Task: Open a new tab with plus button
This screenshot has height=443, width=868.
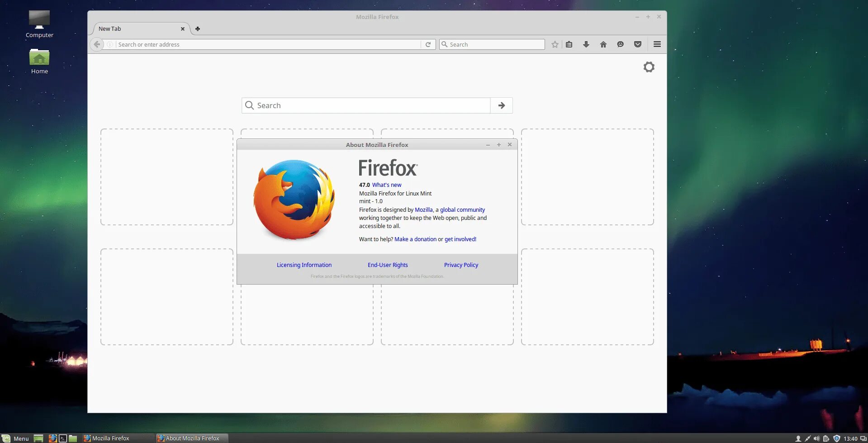Action: pos(198,29)
